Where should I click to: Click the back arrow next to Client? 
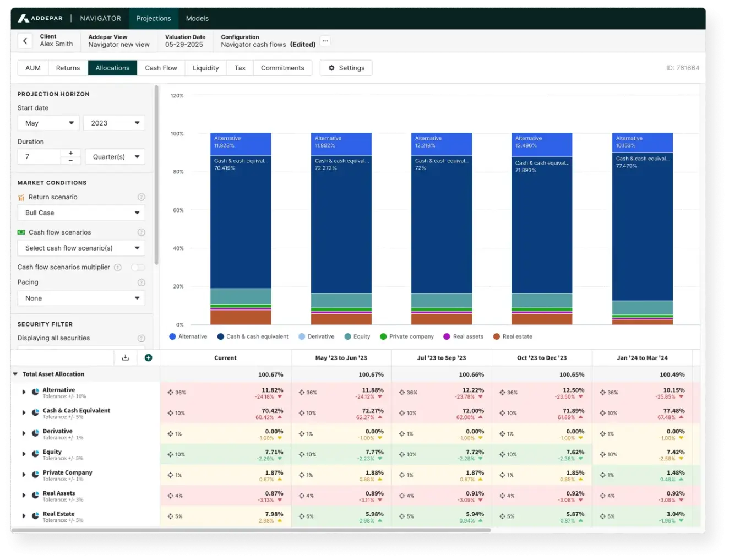(25, 41)
